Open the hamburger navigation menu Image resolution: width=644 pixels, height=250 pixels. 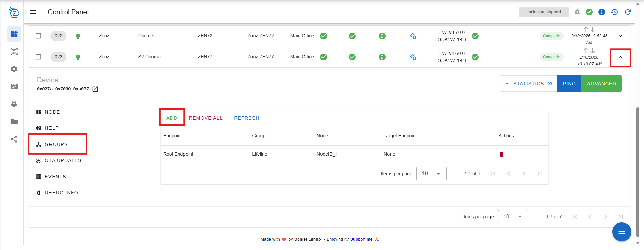point(33,12)
